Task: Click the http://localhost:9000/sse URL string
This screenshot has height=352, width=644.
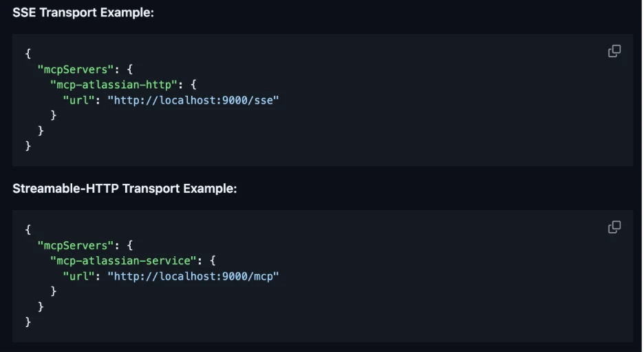Action: (193, 100)
